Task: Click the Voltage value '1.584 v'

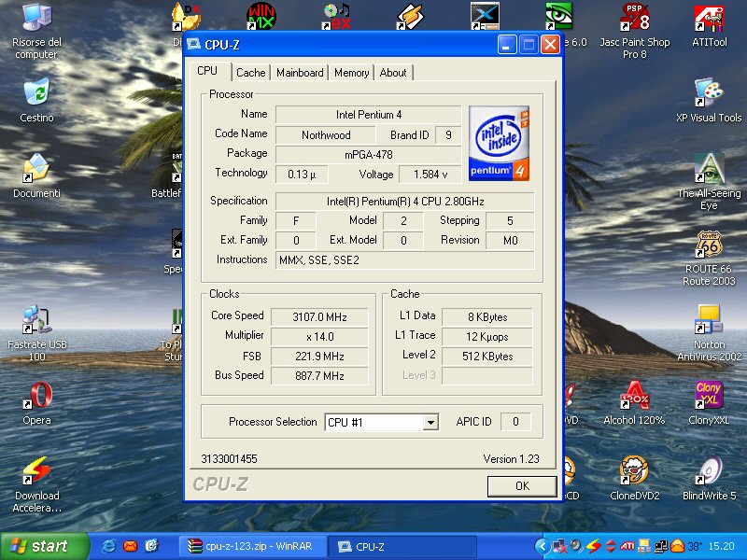Action: (430, 175)
